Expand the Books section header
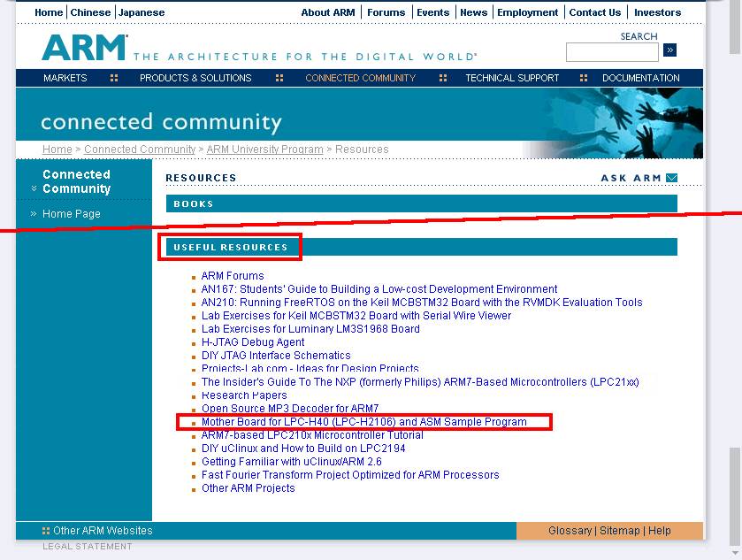The height and width of the screenshot is (560, 742). point(194,204)
